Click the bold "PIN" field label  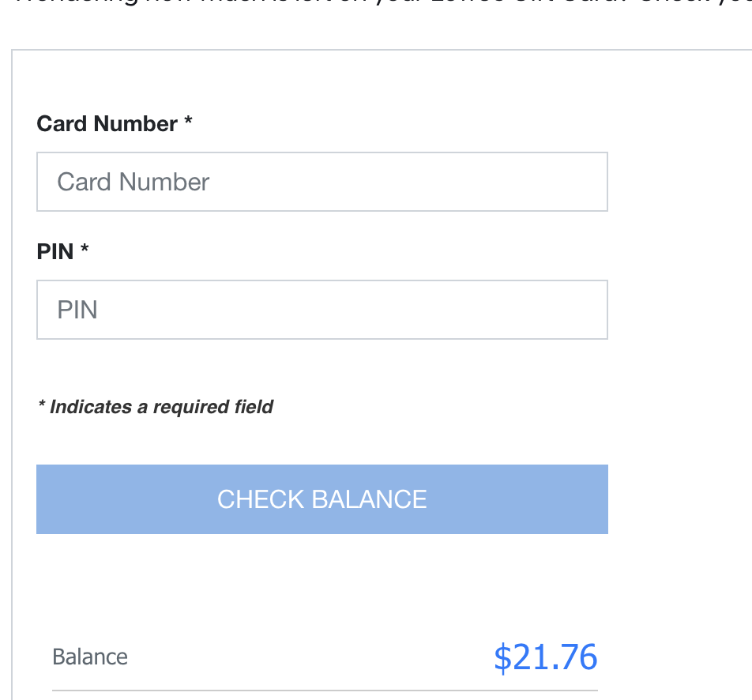(55, 252)
